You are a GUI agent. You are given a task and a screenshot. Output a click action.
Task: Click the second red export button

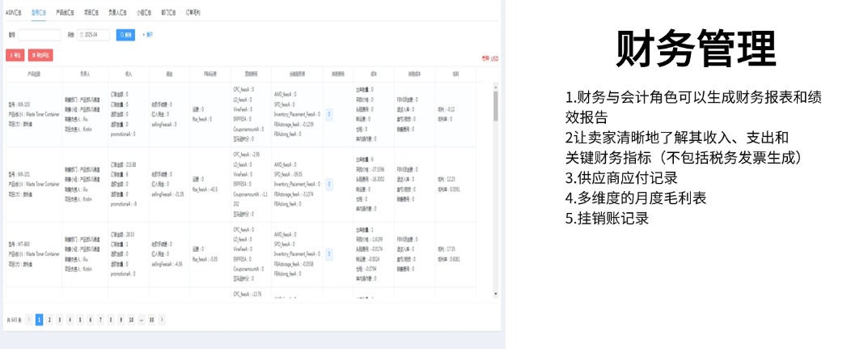pos(40,55)
